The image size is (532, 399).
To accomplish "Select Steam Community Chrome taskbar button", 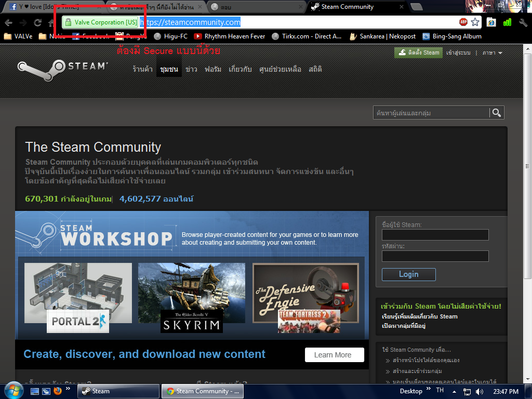I will 203,391.
